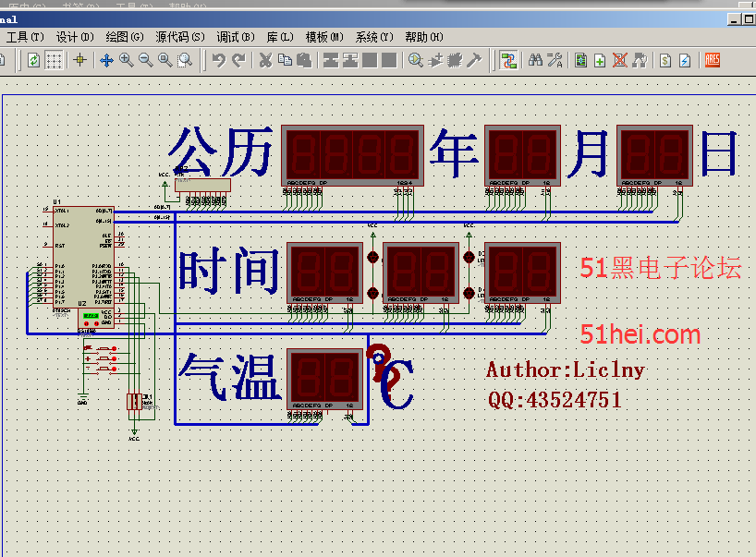
Task: Zoom to fit the entire sheet
Action: tap(165, 61)
